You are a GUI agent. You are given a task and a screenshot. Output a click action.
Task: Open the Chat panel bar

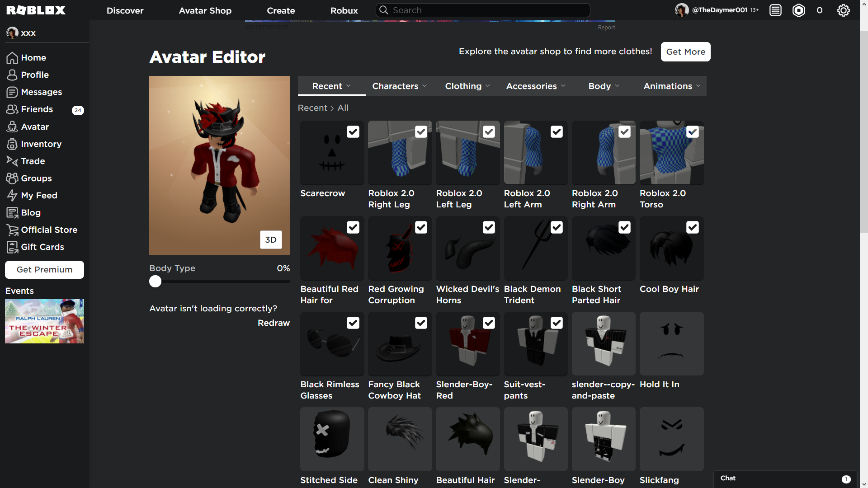(x=785, y=479)
